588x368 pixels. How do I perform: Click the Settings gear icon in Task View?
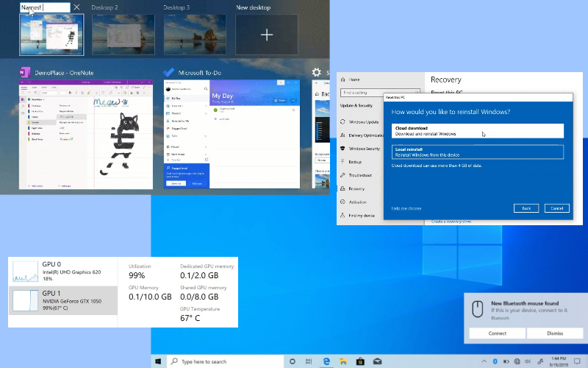pyautogui.click(x=317, y=72)
